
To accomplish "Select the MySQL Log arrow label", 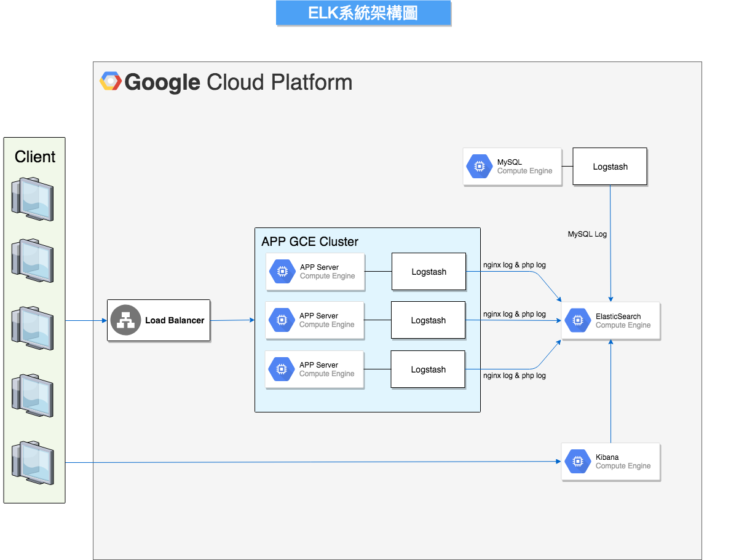I will click(587, 234).
